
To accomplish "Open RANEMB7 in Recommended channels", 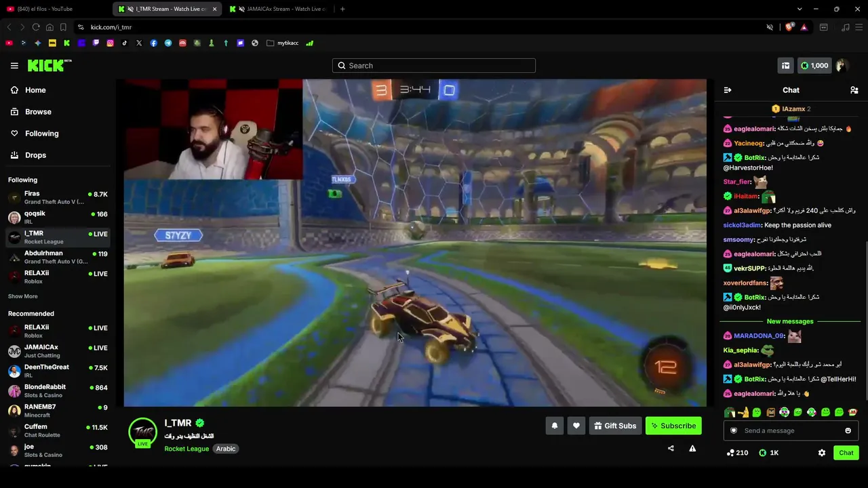I will pos(57,410).
